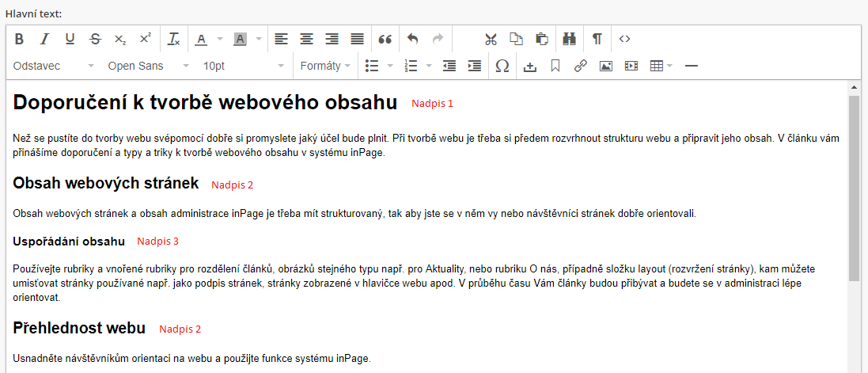This screenshot has height=373, width=868.
Task: Align text left
Action: 282,39
